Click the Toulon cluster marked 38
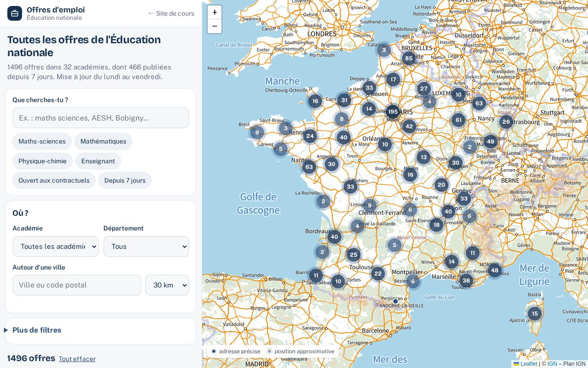This screenshot has width=588, height=368. click(466, 280)
